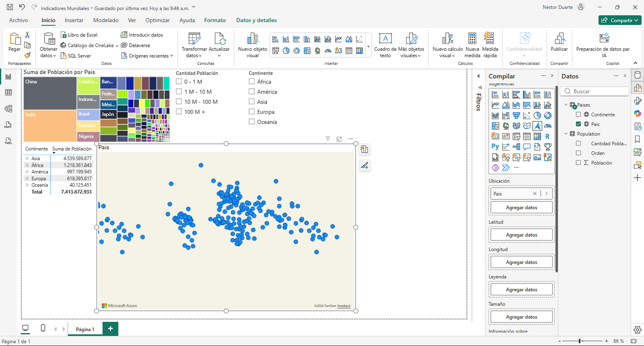Click Agregar datos under Latitud

(x=521, y=235)
